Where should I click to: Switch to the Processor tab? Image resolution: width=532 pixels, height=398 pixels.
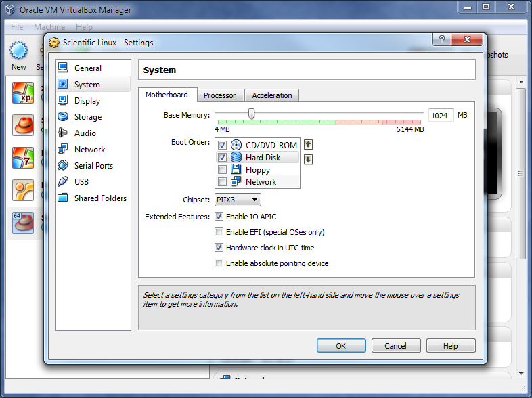click(219, 95)
